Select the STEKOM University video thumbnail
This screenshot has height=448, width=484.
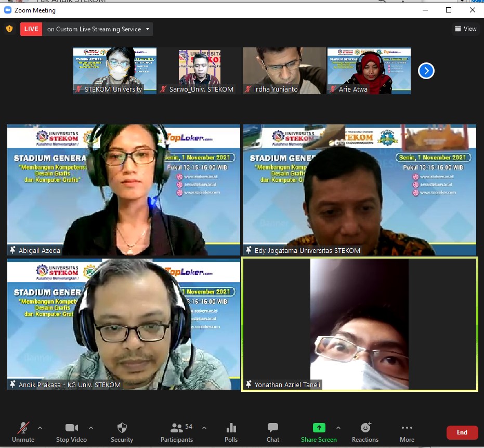coord(115,71)
